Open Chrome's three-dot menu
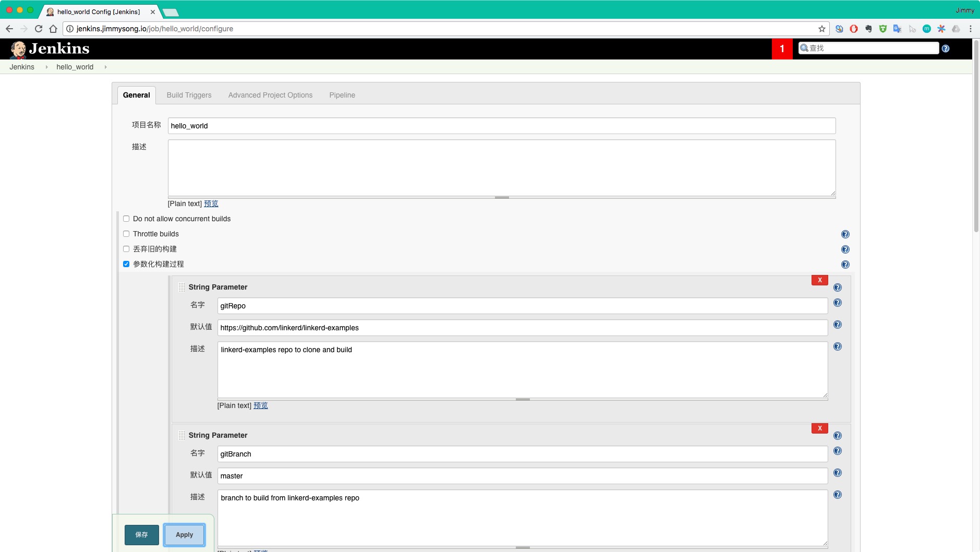Viewport: 980px width, 552px height. 970,29
